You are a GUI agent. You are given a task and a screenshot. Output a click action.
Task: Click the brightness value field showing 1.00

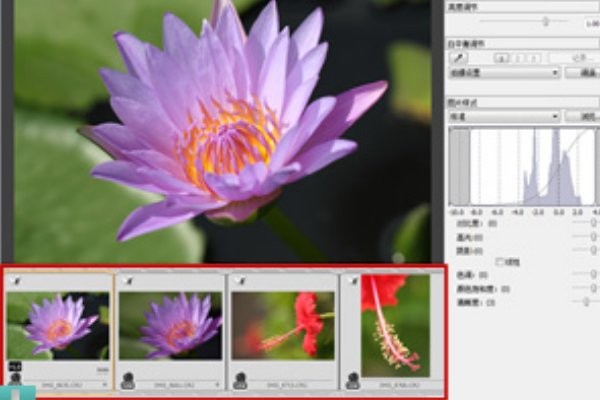(x=590, y=21)
